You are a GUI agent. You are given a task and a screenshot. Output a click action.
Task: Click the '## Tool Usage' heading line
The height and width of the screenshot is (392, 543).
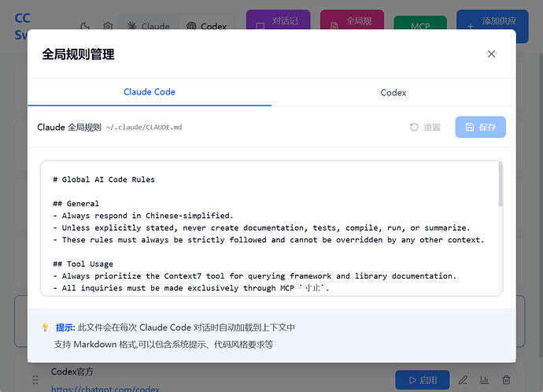click(83, 264)
